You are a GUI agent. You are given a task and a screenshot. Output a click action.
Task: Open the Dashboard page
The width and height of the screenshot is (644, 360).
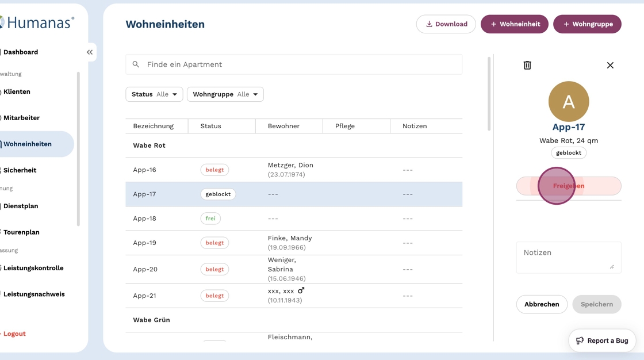[21, 52]
